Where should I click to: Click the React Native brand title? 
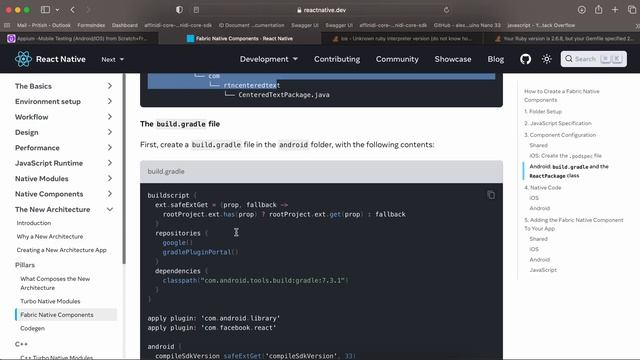click(x=61, y=59)
